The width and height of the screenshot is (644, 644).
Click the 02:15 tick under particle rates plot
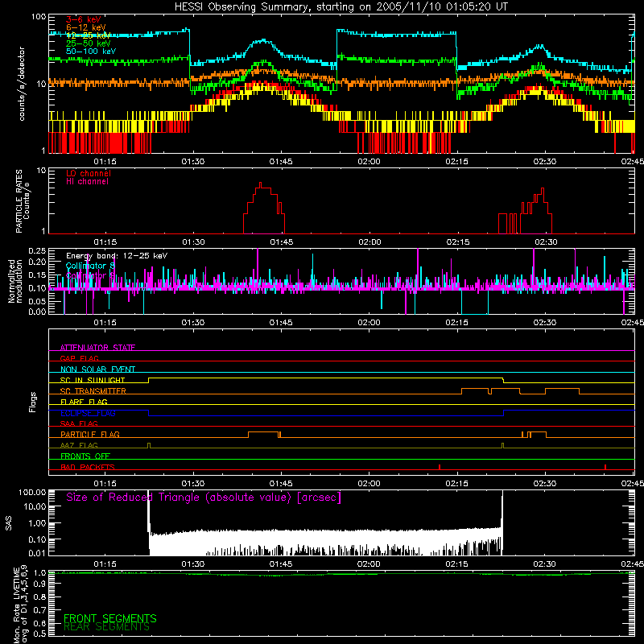tap(458, 242)
